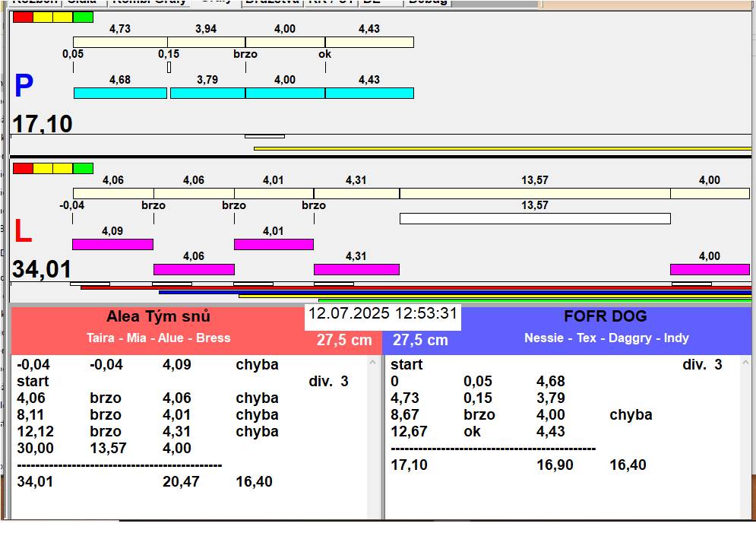Click the long 13,57 white bar
The image size is (756, 533).
click(535, 219)
